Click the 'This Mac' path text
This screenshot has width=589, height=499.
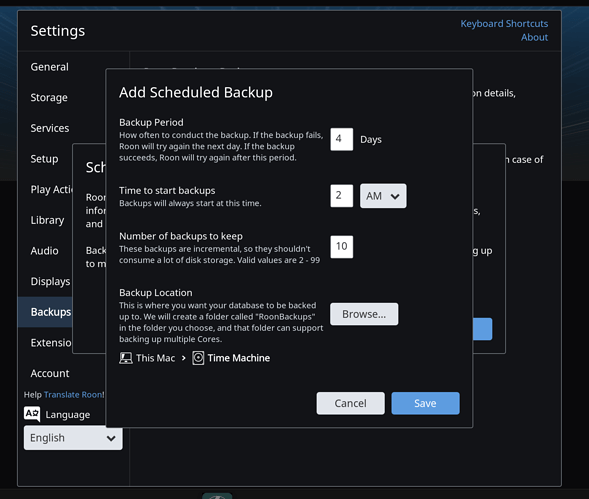(156, 358)
